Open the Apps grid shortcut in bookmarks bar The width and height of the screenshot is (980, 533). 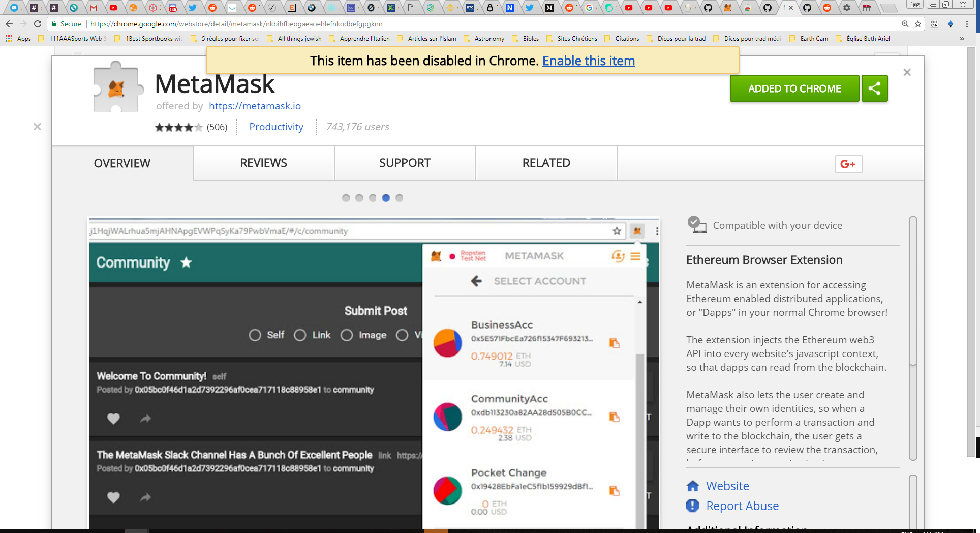tap(18, 39)
